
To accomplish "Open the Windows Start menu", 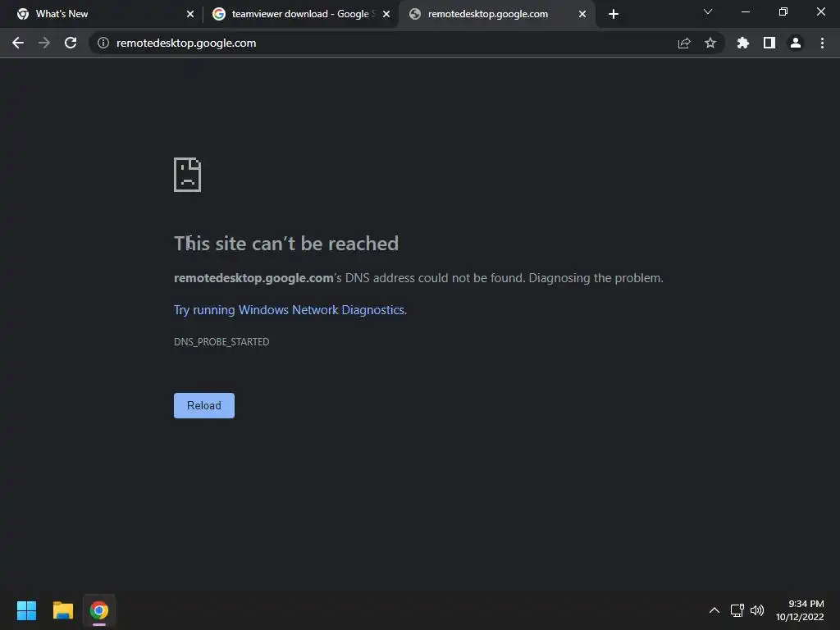I will point(26,610).
